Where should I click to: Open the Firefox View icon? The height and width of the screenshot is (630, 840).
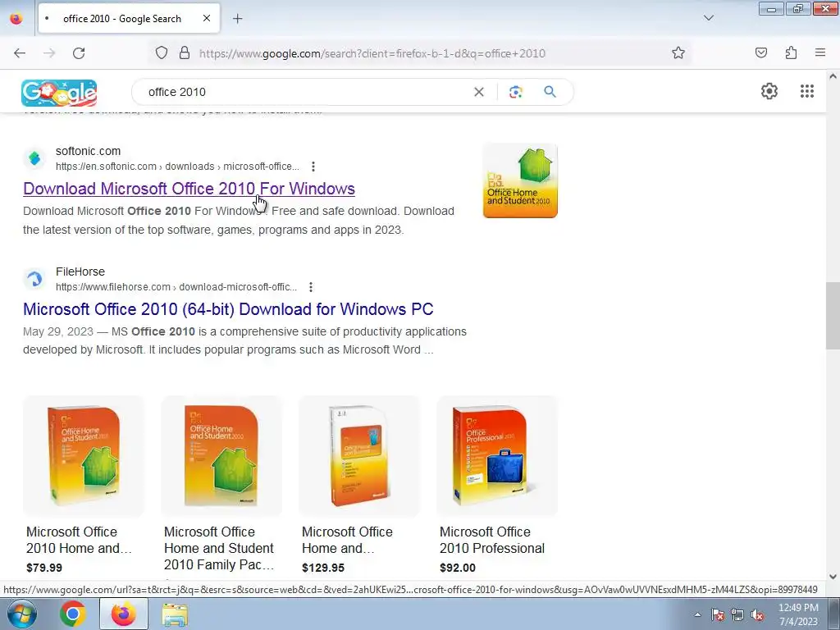click(x=16, y=19)
